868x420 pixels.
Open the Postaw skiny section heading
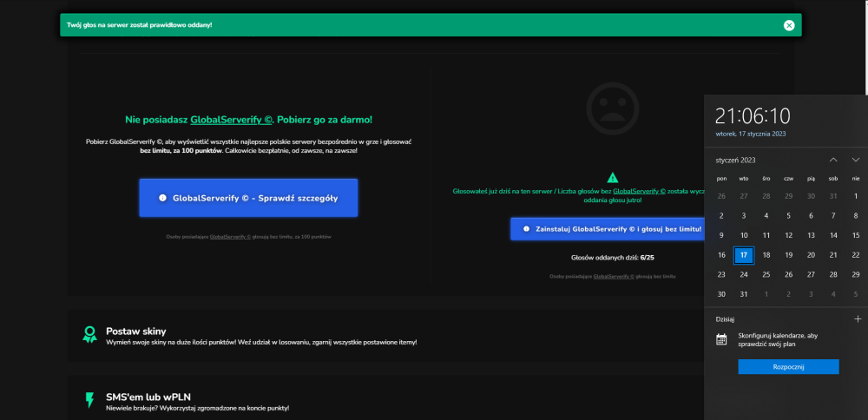pyautogui.click(x=136, y=331)
